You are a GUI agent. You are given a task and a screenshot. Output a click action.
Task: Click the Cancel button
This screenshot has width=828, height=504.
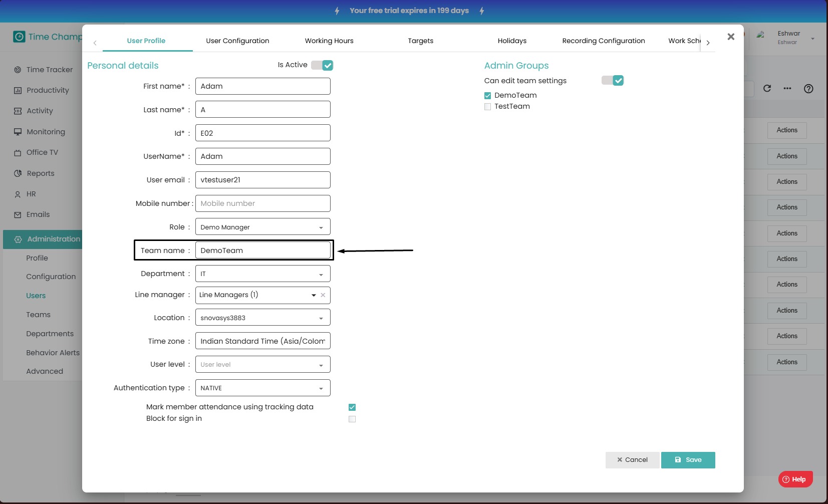[x=632, y=460]
